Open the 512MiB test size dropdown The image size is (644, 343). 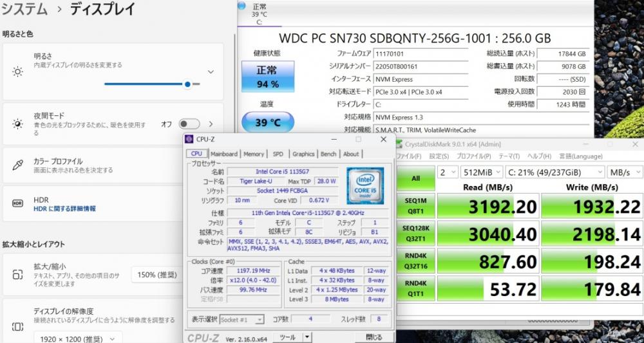click(481, 172)
